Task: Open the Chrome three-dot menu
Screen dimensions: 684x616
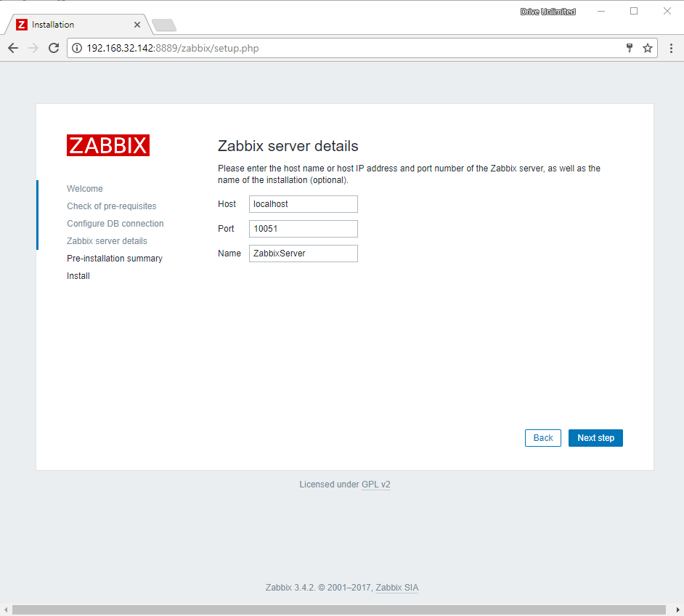Action: pos(671,48)
